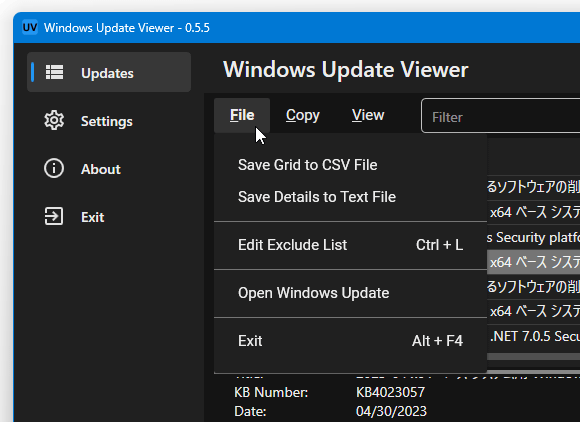Select the .NET 7.0.5 Security row
580x422 pixels.
tap(533, 336)
